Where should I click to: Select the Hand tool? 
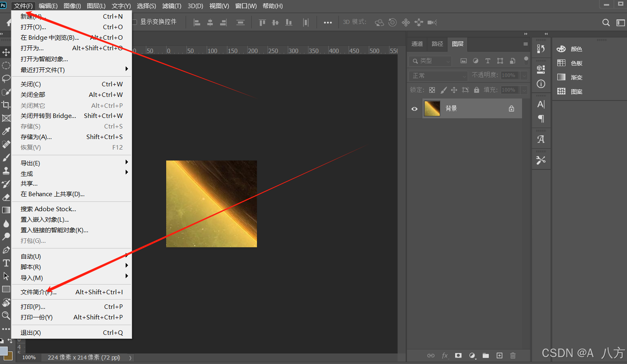(6, 302)
